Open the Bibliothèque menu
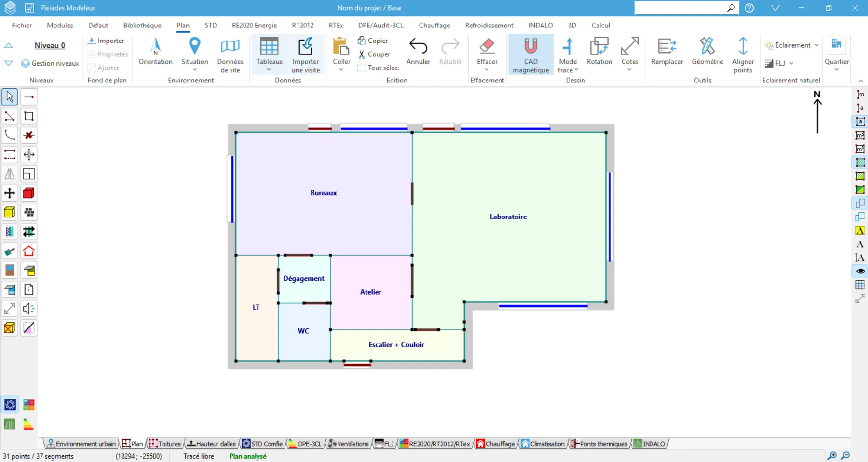The image size is (868, 462). click(142, 25)
